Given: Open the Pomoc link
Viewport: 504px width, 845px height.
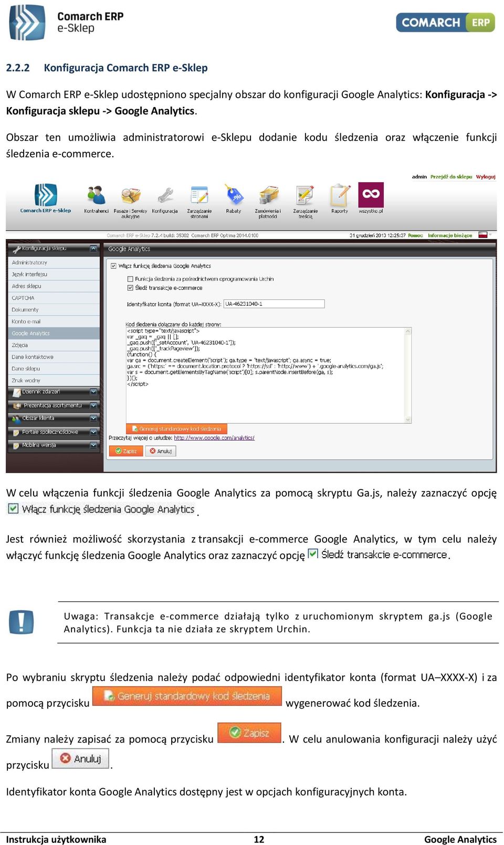Looking at the screenshot, I should (415, 235).
